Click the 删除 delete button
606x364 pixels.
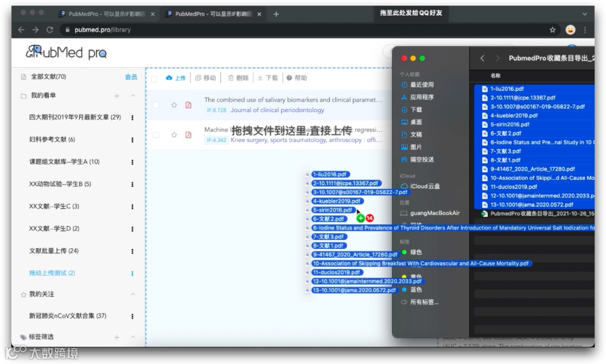238,77
